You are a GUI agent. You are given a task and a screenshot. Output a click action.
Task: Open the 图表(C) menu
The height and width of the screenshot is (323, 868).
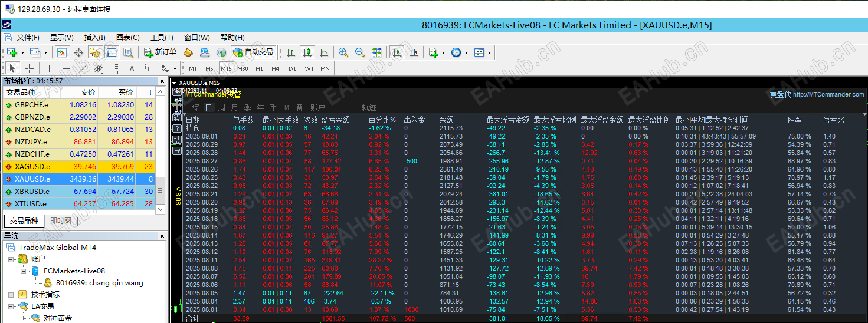point(128,37)
